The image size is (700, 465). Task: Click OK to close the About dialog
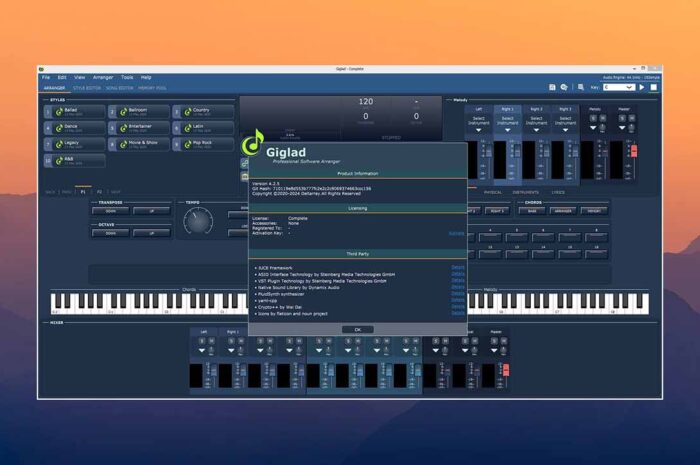tap(357, 329)
